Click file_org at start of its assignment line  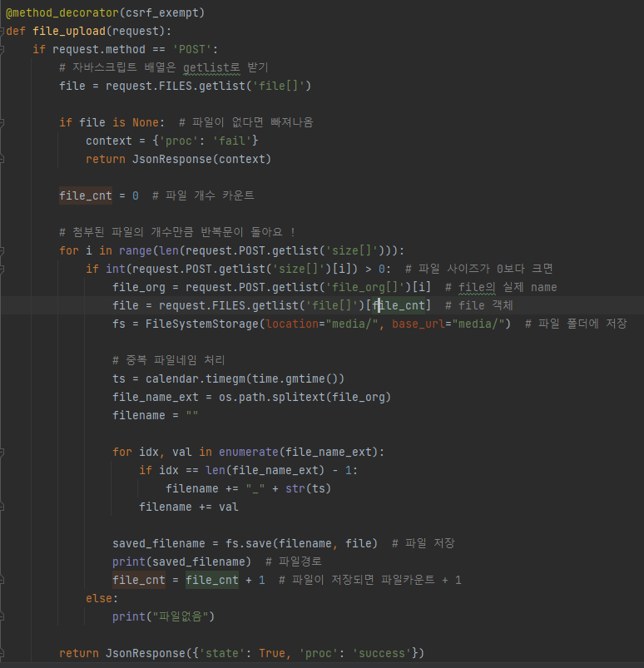[x=139, y=287]
